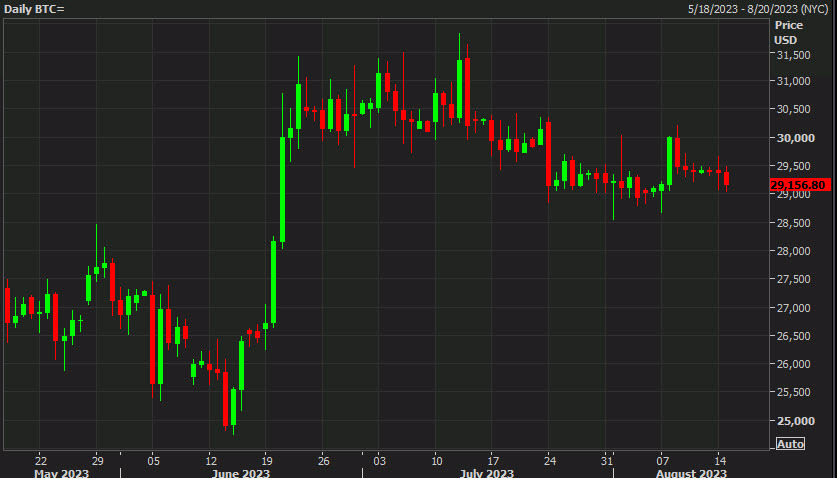Screen dimensions: 837x478
Task: Click the 25,500 price axis label
Action: 793,392
